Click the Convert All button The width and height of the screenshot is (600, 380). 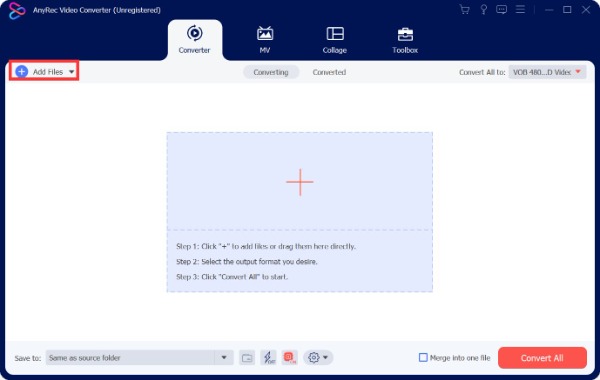[542, 358]
